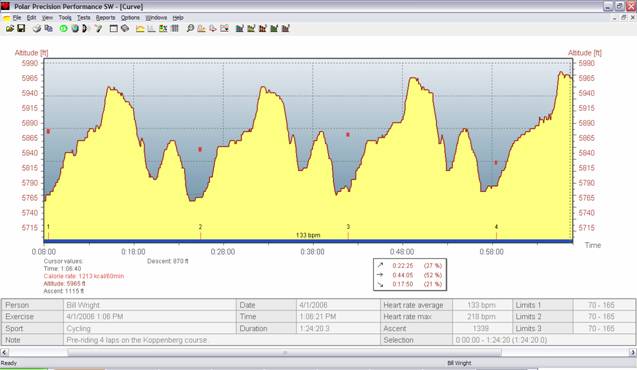Click the yellow curve chart icon
Image resolution: width=637 pixels, height=370 pixels.
[140, 28]
